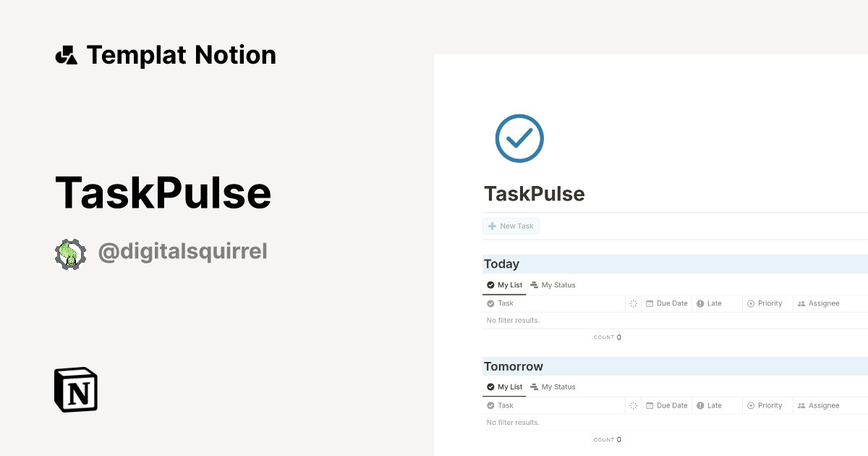Click the checkmark icon on My List view
The height and width of the screenshot is (456, 868).
pyautogui.click(x=490, y=285)
